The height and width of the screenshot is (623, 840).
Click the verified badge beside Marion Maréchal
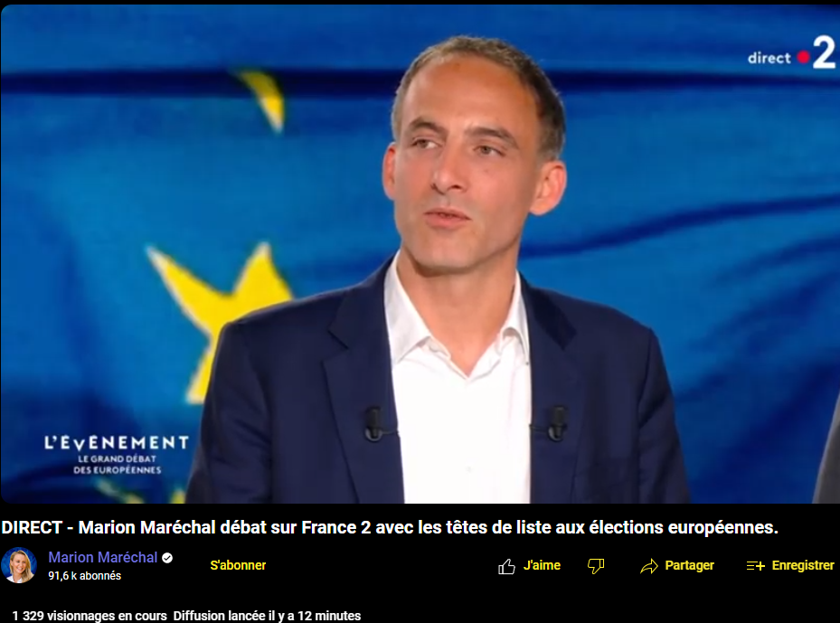(167, 558)
